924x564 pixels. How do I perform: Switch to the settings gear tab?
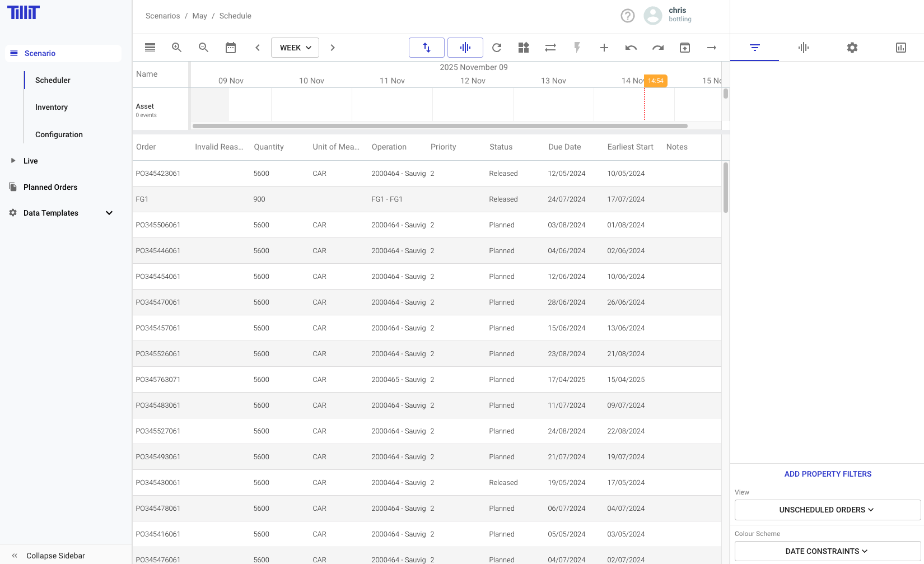[x=852, y=48]
